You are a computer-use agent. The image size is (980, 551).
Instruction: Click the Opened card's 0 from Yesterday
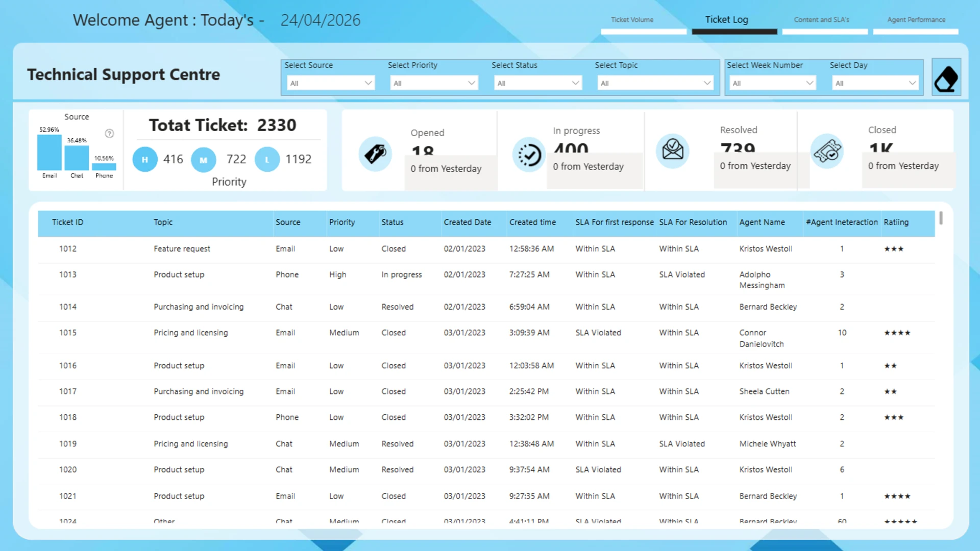[446, 168]
